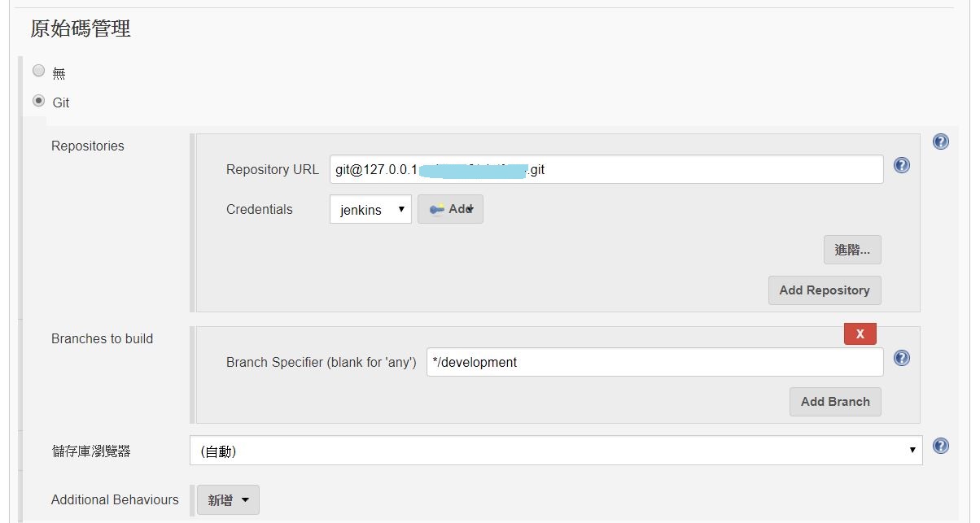Click into the Repository URL field
Screen dimensions: 980x523
click(606, 169)
